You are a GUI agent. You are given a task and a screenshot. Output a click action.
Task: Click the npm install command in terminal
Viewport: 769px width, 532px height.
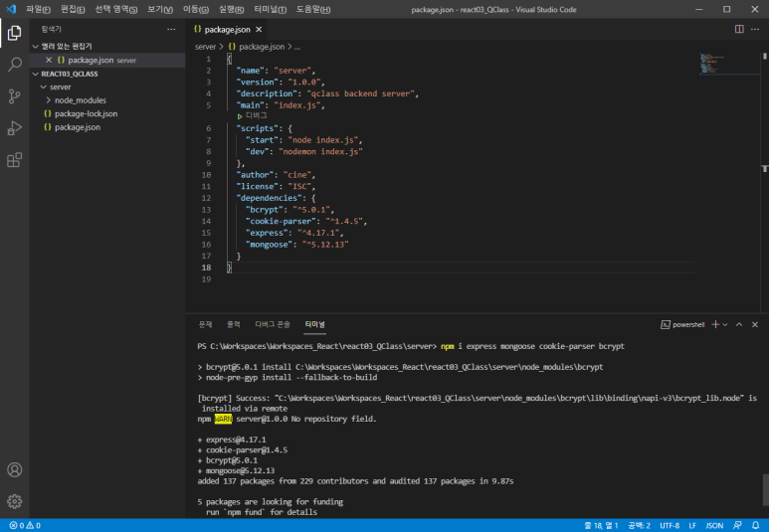pos(532,346)
